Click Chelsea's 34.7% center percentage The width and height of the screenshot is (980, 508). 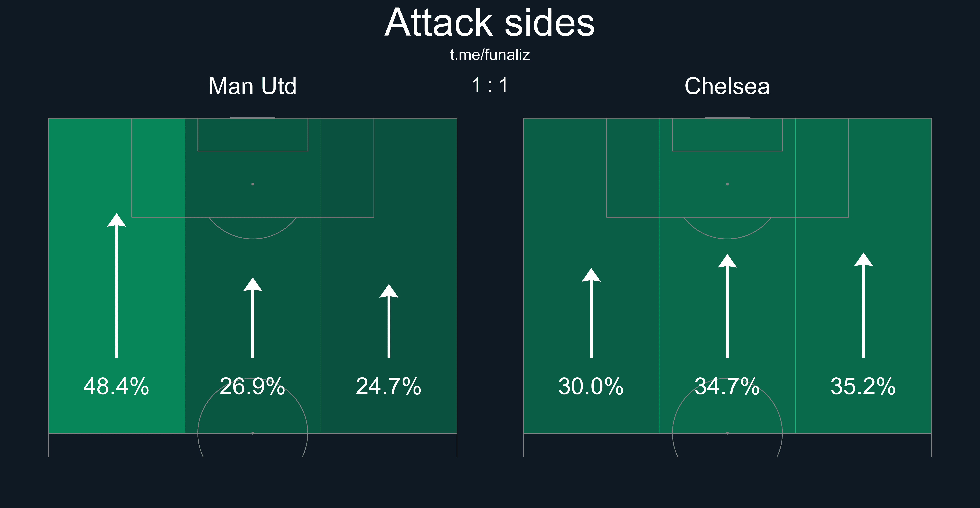tap(727, 386)
